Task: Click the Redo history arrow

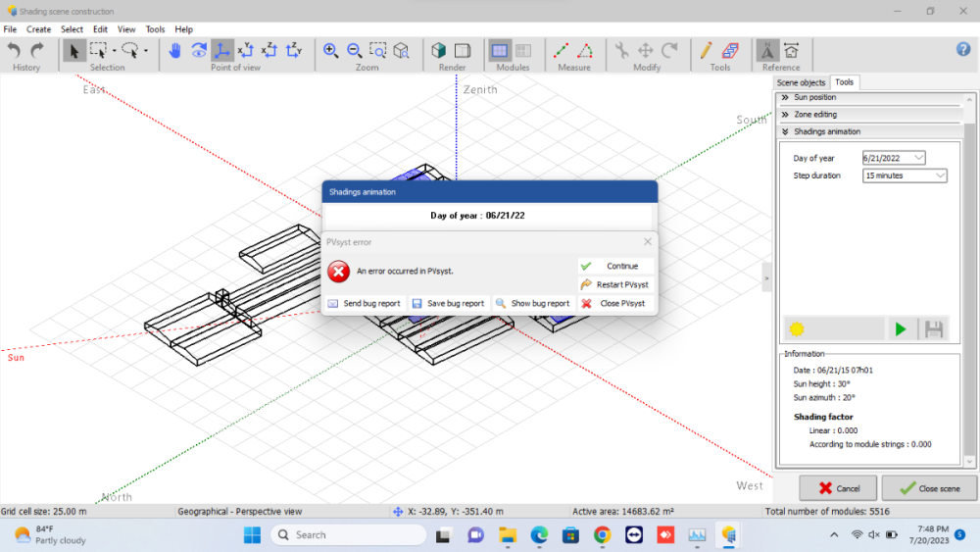Action: [37, 50]
